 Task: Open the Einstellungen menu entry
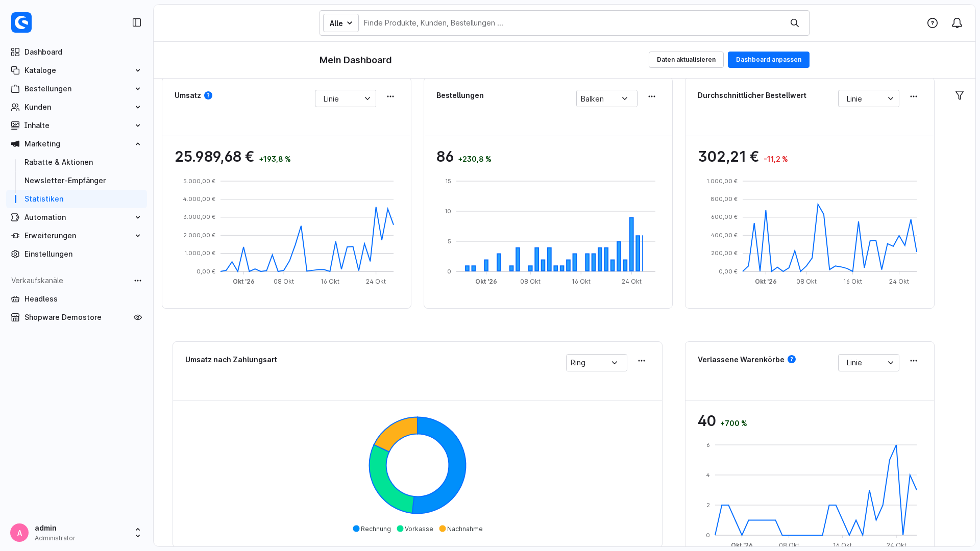[x=77, y=254]
